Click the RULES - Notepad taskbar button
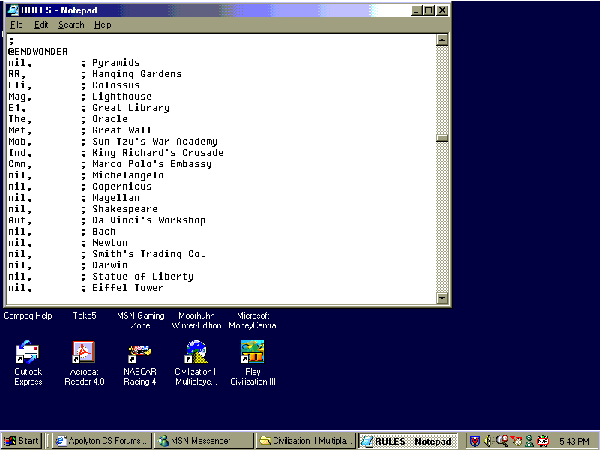Viewport: 600px width, 450px height. coord(408,441)
